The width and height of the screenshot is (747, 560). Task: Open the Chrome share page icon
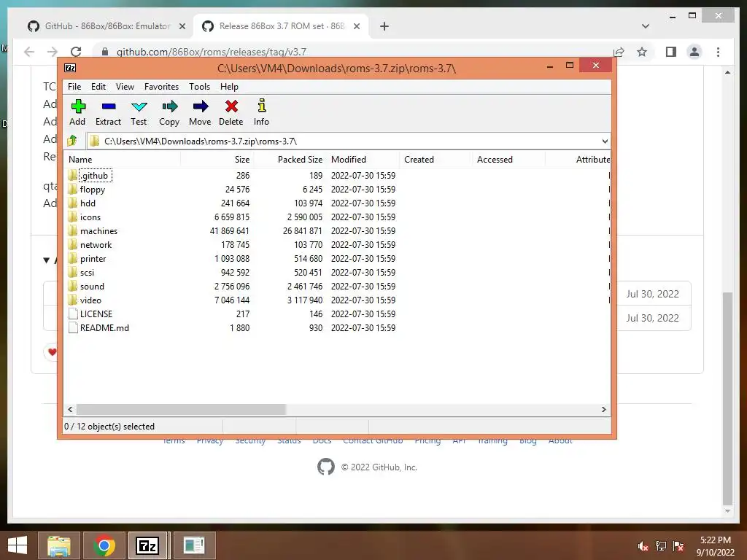coord(619,52)
